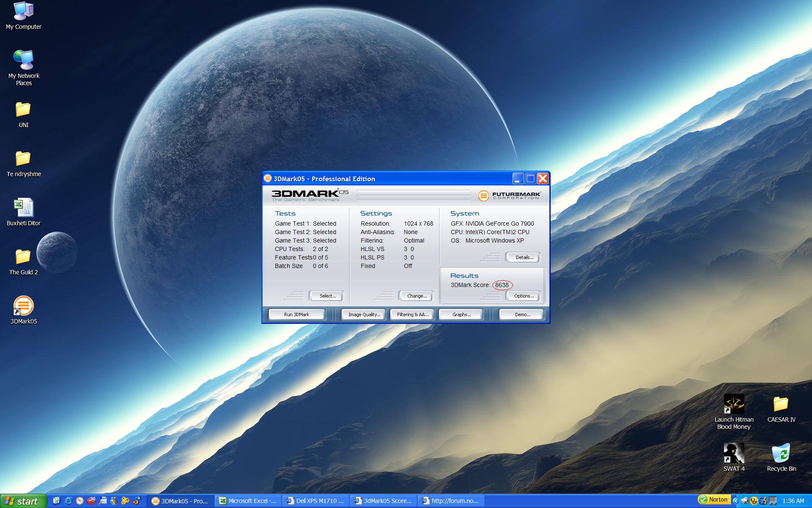Click the CPU Intel Core 2 text

[x=490, y=232]
